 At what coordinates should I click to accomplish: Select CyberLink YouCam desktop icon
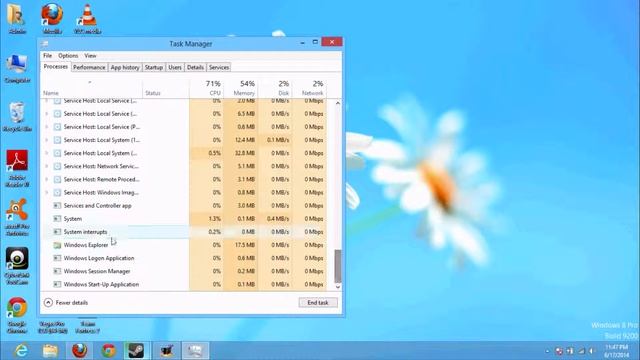click(17, 266)
